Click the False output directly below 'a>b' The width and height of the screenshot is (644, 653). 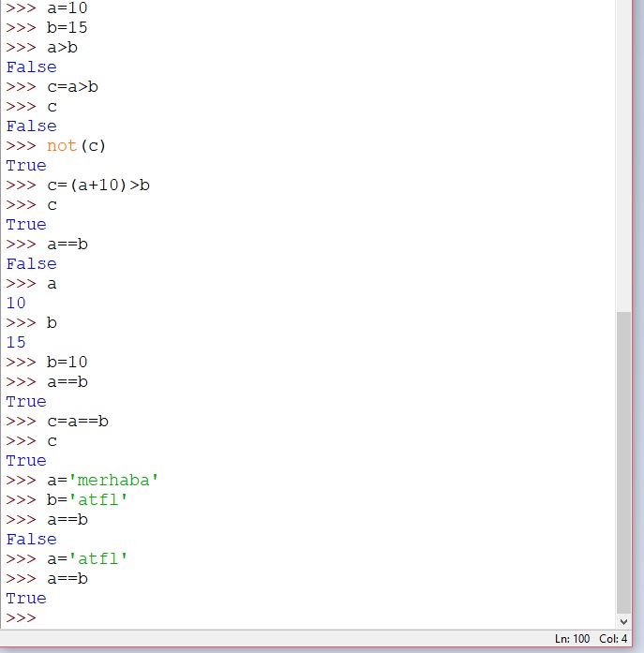[31, 67]
